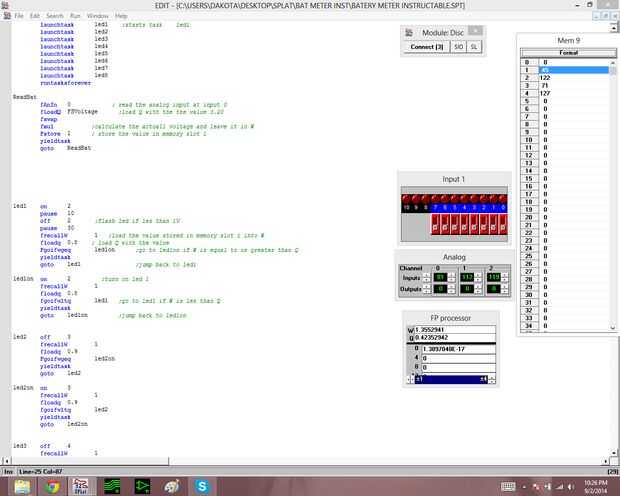Click the network signal tray icon
The image size is (620, 496).
tap(560, 487)
